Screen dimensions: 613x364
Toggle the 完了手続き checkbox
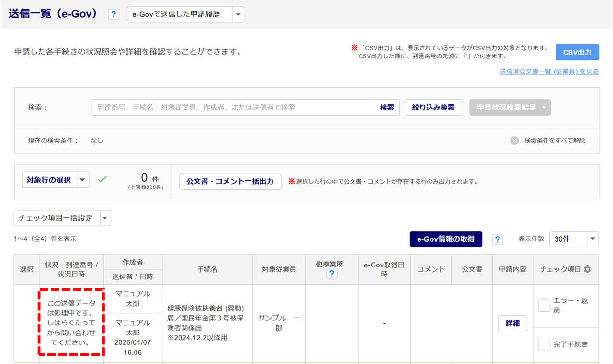(x=544, y=344)
